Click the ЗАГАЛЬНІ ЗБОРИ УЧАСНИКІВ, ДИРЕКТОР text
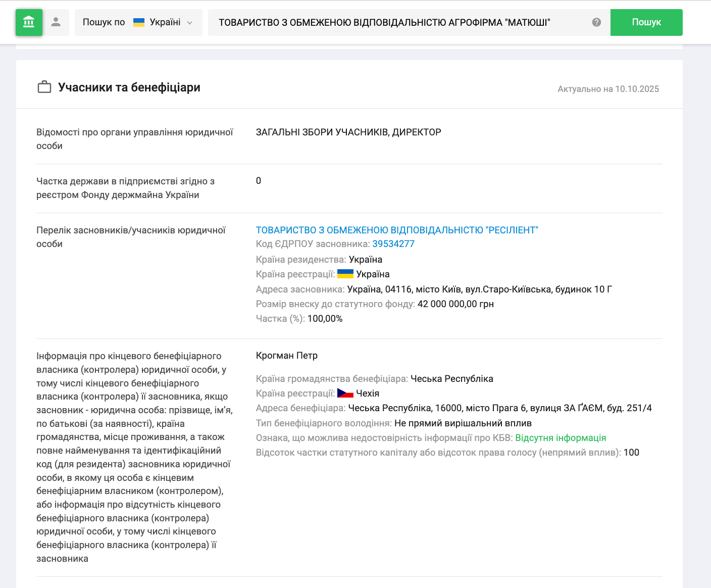This screenshot has width=711, height=588. [348, 132]
